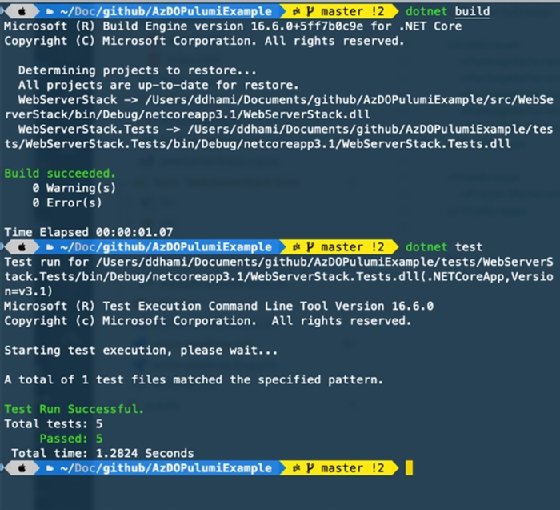560x510 pixels.
Task: Click the folder icon on the dotnet test prompt
Action: tap(50, 248)
